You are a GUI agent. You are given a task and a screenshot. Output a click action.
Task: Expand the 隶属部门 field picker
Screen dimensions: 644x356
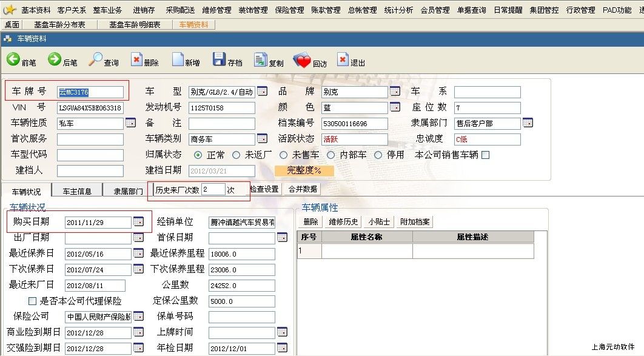[x=528, y=123]
